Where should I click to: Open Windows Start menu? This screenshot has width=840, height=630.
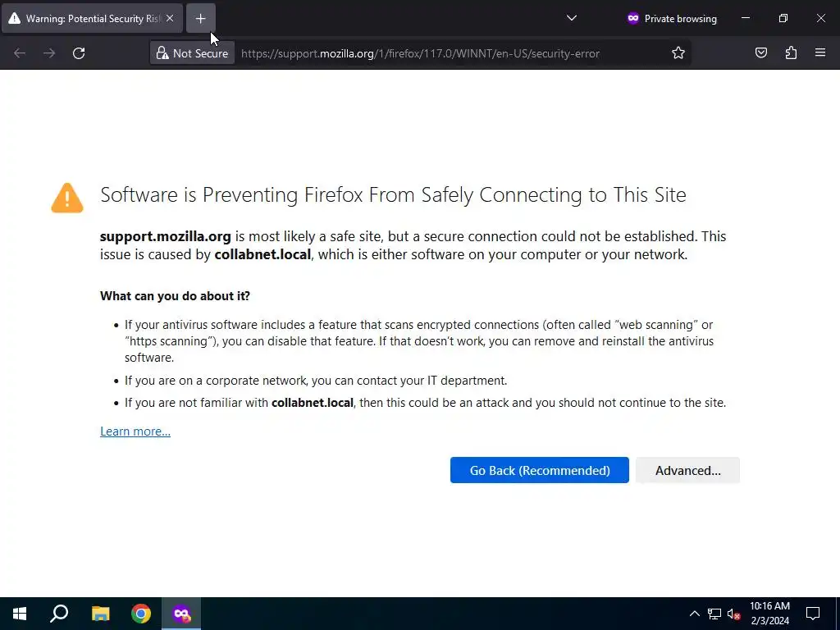(20, 614)
